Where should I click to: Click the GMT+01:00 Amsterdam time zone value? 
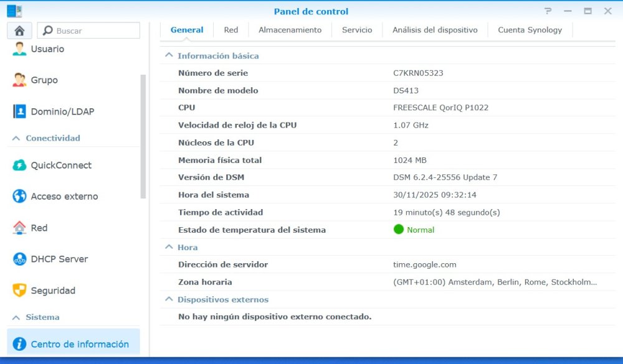coord(495,282)
